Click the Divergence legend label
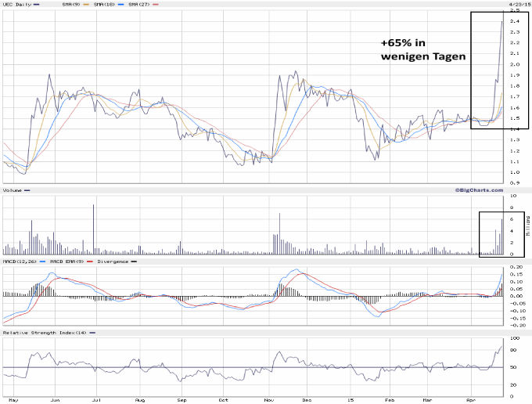This screenshot has height=404, width=532. [x=111, y=261]
